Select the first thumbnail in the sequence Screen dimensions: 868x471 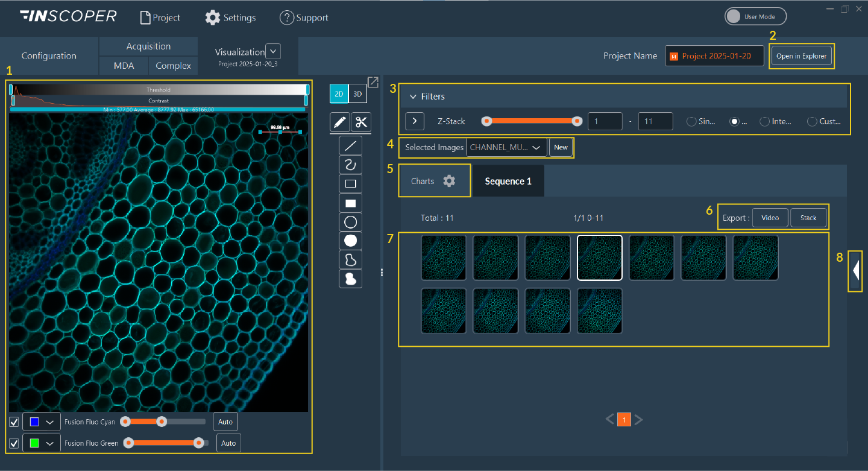(x=444, y=258)
